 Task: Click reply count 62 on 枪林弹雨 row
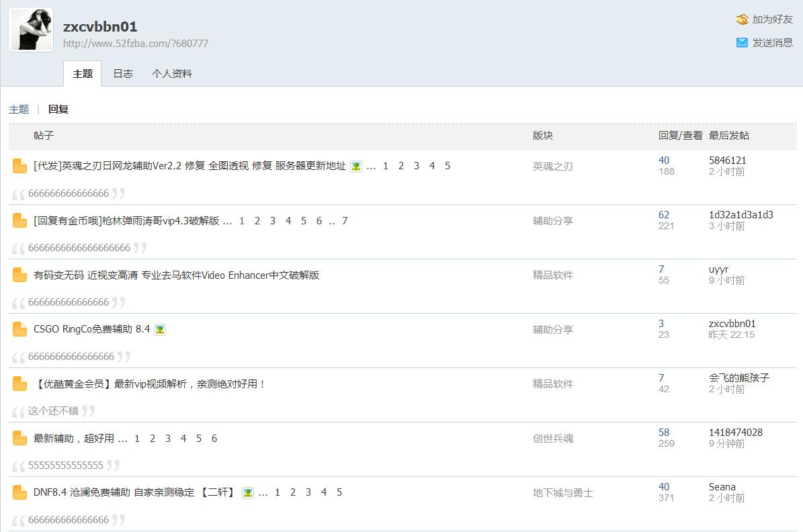point(664,214)
